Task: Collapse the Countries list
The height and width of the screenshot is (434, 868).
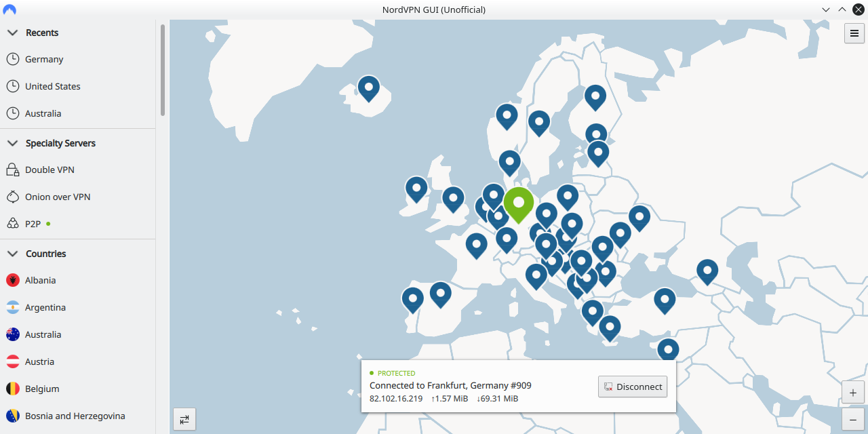Action: pos(12,254)
